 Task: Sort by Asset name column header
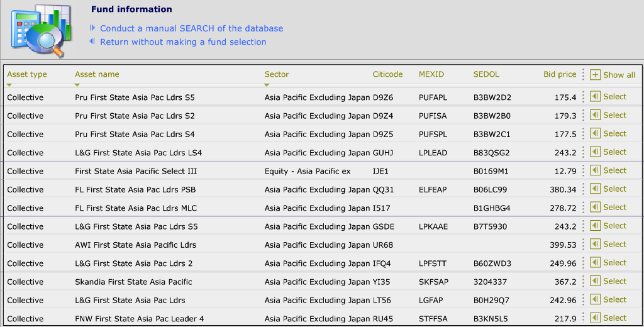coord(97,74)
